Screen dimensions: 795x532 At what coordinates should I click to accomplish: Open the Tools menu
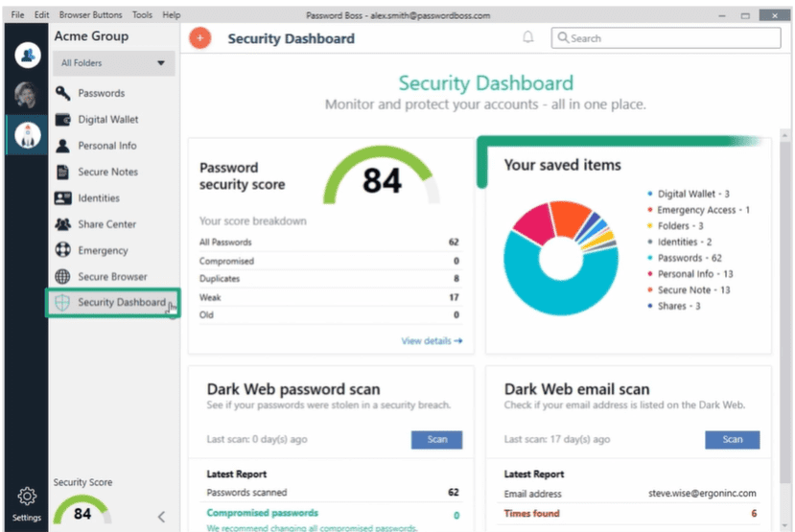(x=142, y=14)
